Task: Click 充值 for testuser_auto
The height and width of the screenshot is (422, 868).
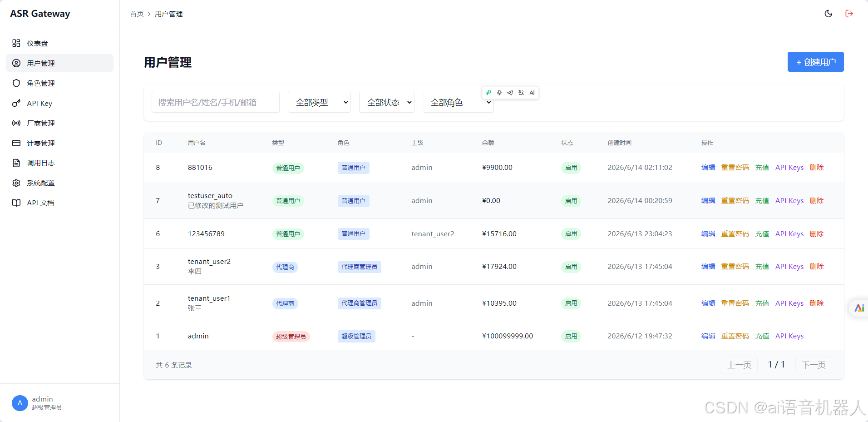Action: [762, 201]
